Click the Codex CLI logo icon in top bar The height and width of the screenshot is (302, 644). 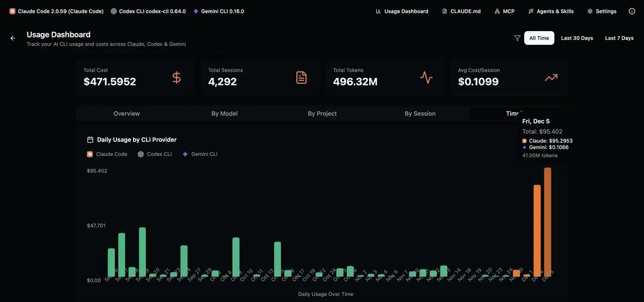coord(114,11)
